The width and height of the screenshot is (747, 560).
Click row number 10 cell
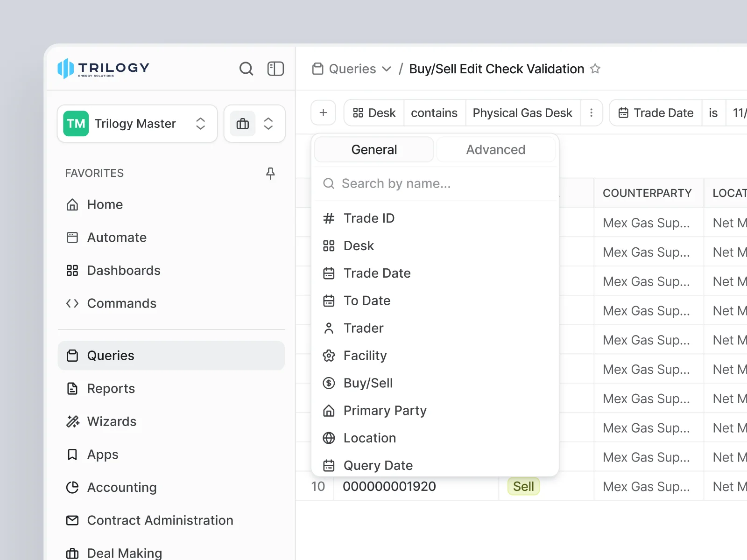click(x=318, y=487)
